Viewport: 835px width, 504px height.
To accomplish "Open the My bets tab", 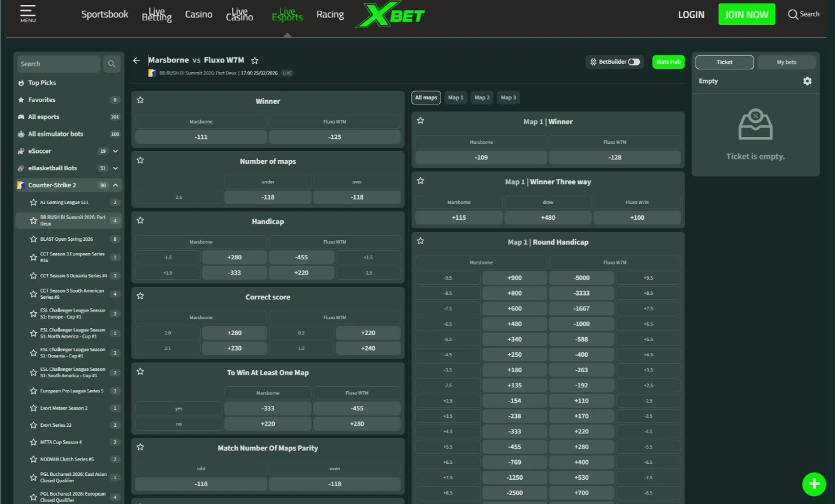I will 786,62.
